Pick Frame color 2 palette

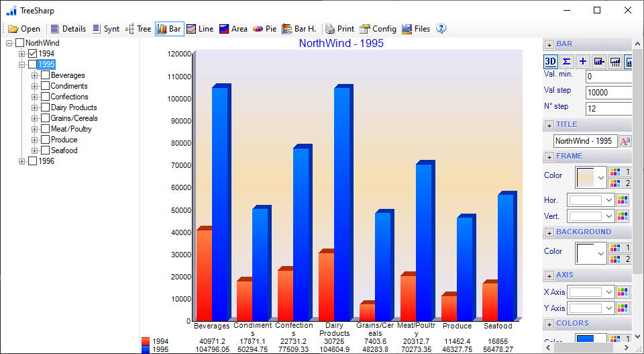click(x=619, y=183)
